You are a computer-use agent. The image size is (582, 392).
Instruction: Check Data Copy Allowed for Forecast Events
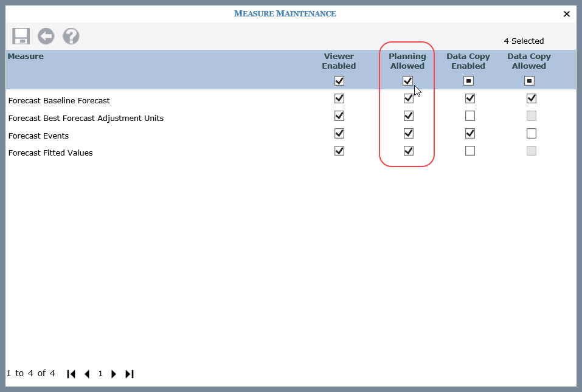[532, 133]
